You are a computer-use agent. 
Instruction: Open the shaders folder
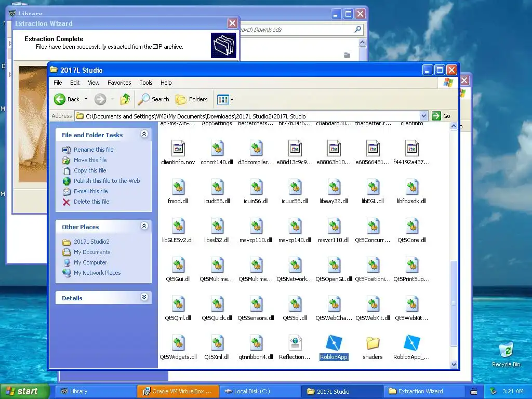(x=373, y=343)
